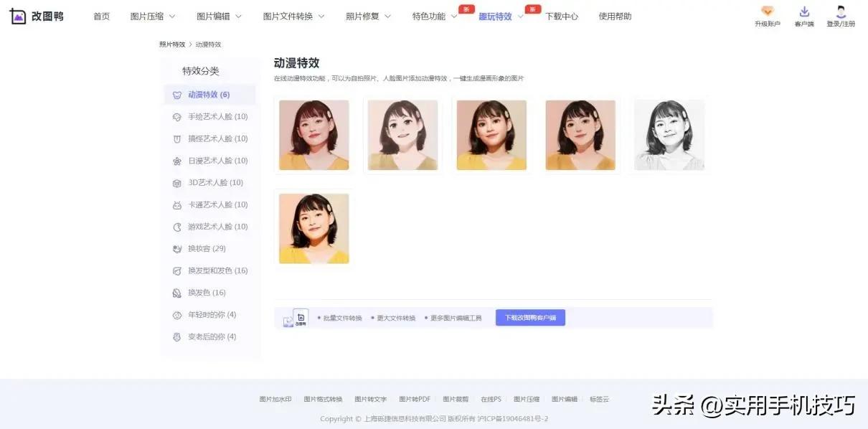This screenshot has height=429, width=868.
Task: Click the 改图鸭 logo icon top left
Action: click(18, 15)
